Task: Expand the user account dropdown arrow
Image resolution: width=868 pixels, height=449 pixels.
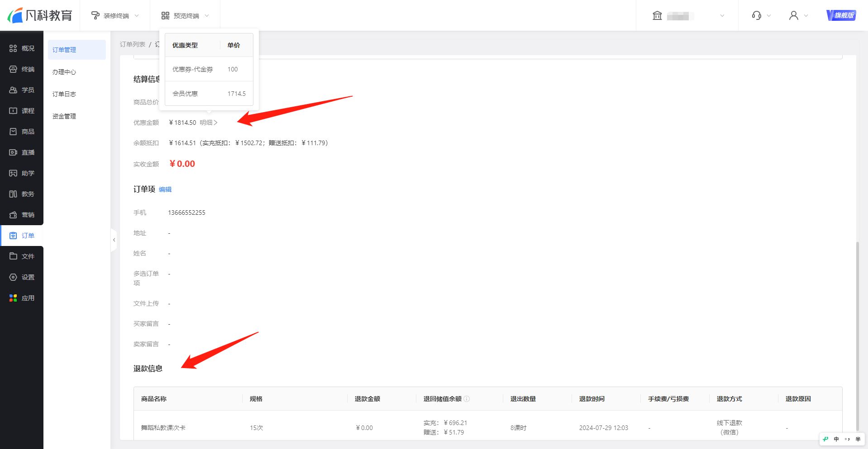Action: 806,16
